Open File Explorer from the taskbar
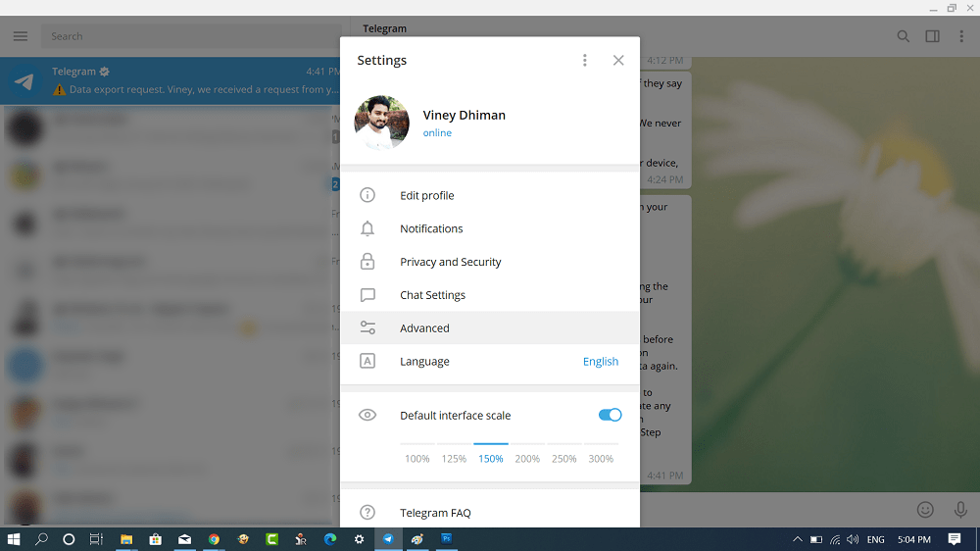 pyautogui.click(x=126, y=539)
